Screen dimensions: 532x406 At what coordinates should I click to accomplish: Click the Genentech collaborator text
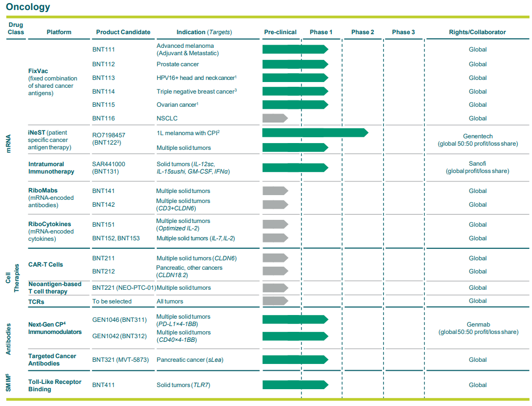478,136
